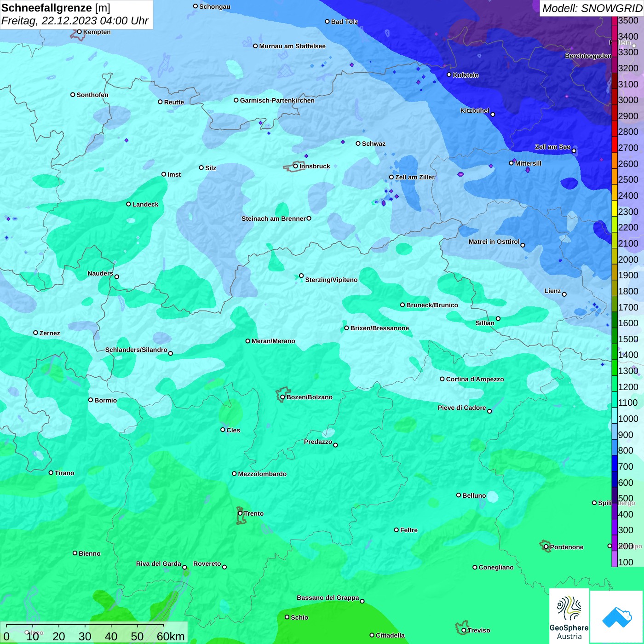Click the 'Sillian' label

click(485, 323)
